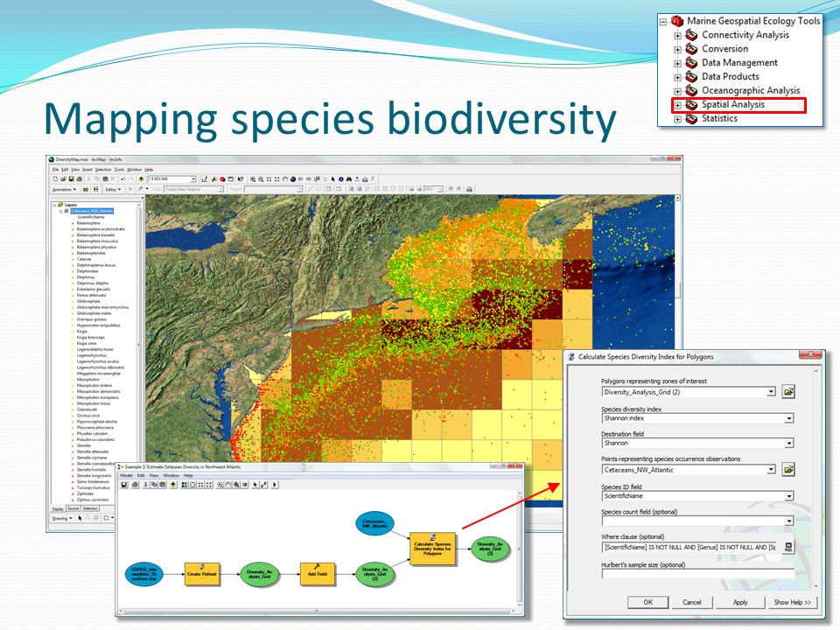The width and height of the screenshot is (840, 630).
Task: Open the Window menu in ModelBuilder
Action: click(x=171, y=475)
